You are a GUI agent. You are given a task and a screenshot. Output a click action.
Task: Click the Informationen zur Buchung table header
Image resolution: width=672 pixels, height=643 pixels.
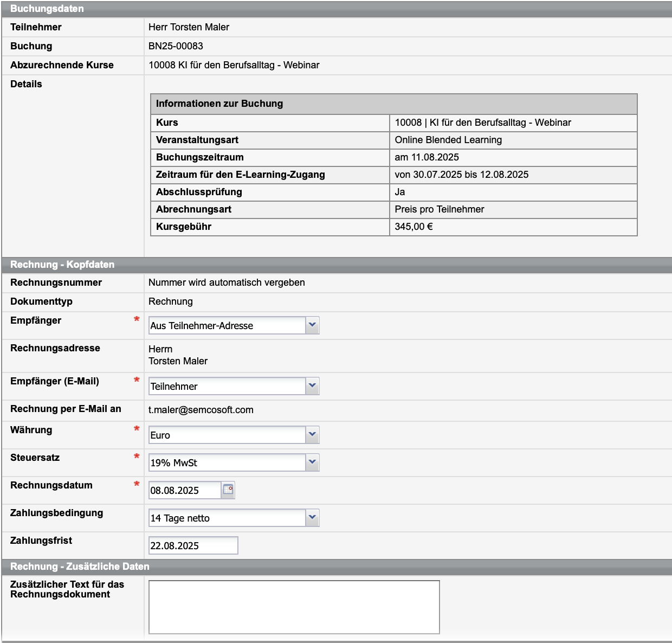[219, 104]
